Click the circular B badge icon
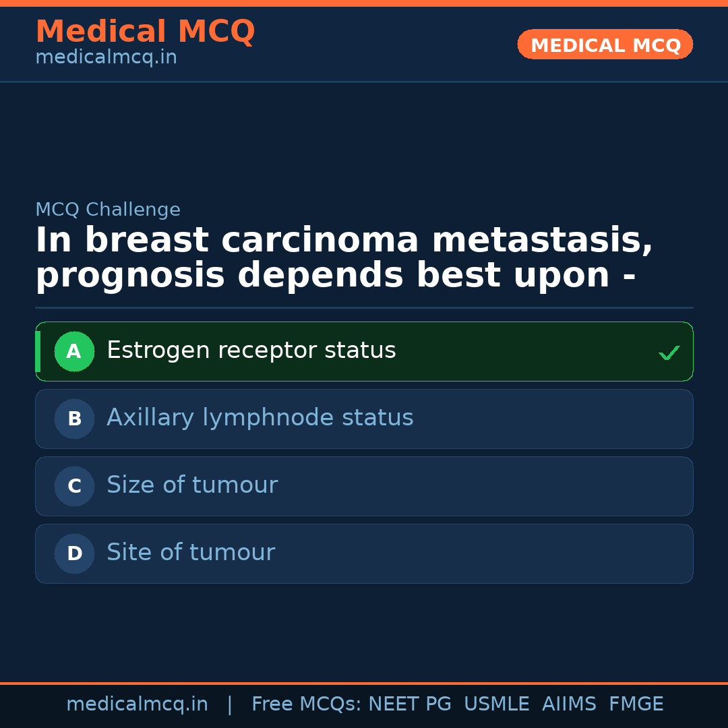The image size is (728, 728). point(74,419)
